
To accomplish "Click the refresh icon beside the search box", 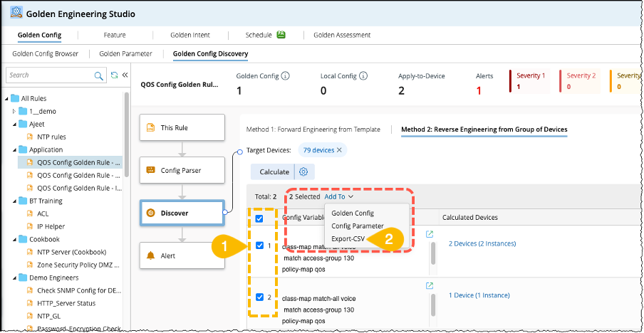I will [114, 75].
